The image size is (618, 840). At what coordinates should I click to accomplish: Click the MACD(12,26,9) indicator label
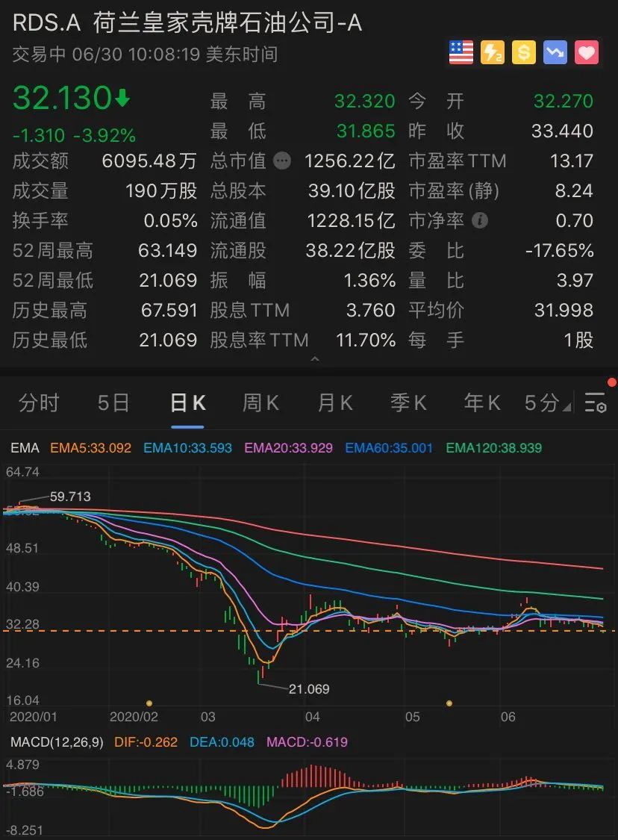pyautogui.click(x=57, y=742)
